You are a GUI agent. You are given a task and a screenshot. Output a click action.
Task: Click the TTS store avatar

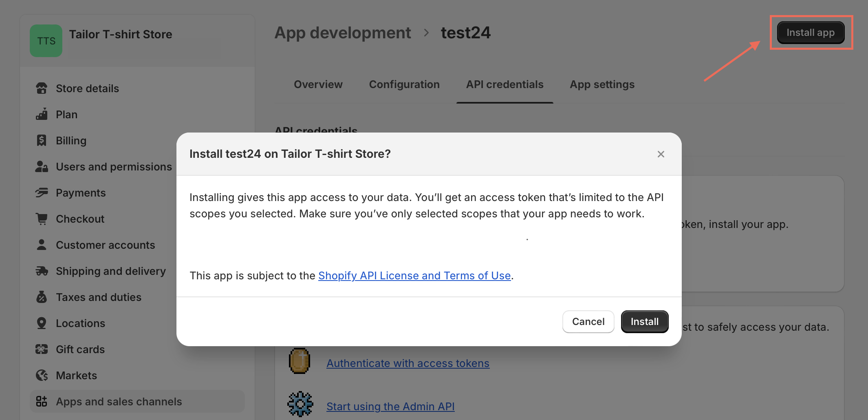click(46, 40)
